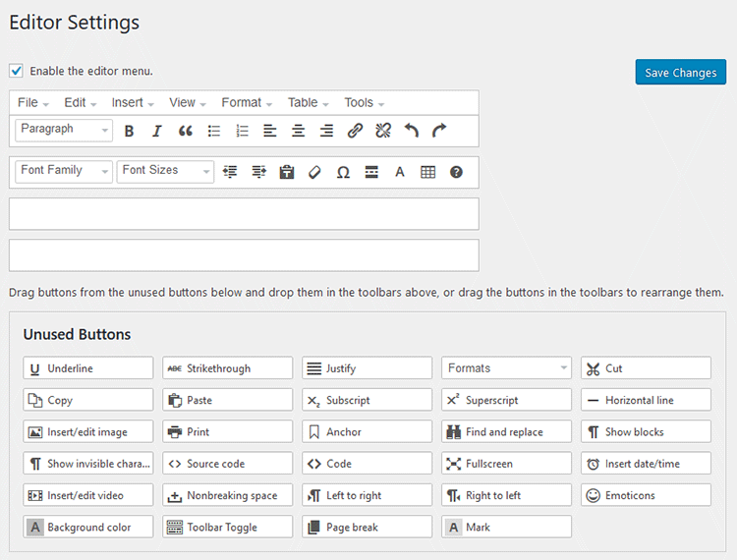737x560 pixels.
Task: Select the Page break button
Action: point(368,527)
